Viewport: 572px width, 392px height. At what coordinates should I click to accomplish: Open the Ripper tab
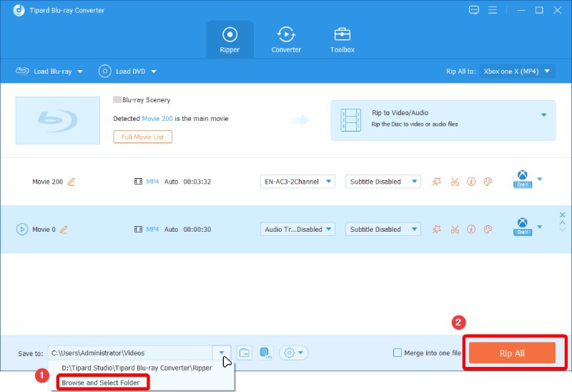pyautogui.click(x=230, y=40)
